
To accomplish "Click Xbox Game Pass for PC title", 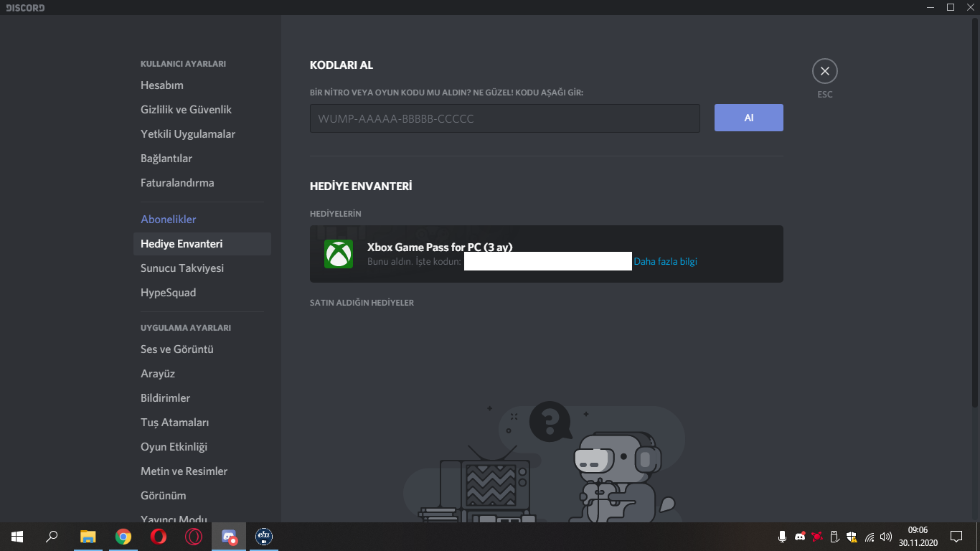I will (440, 247).
